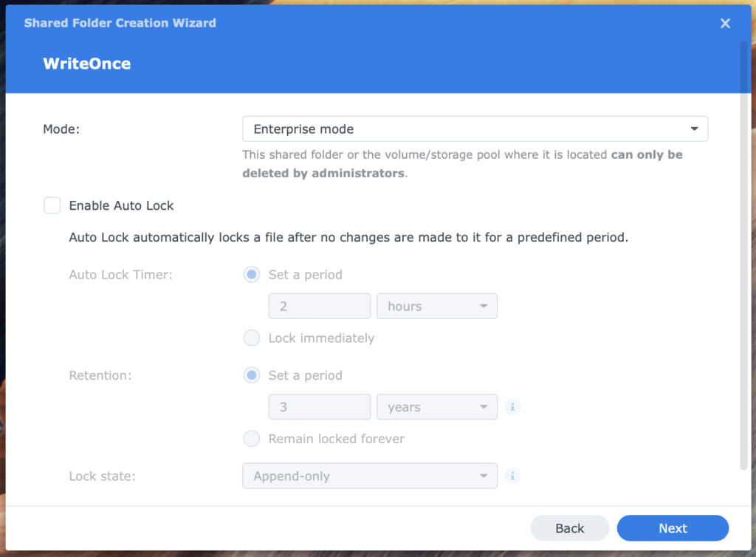
Task: Open the years retention unit dropdown
Action: (x=436, y=406)
